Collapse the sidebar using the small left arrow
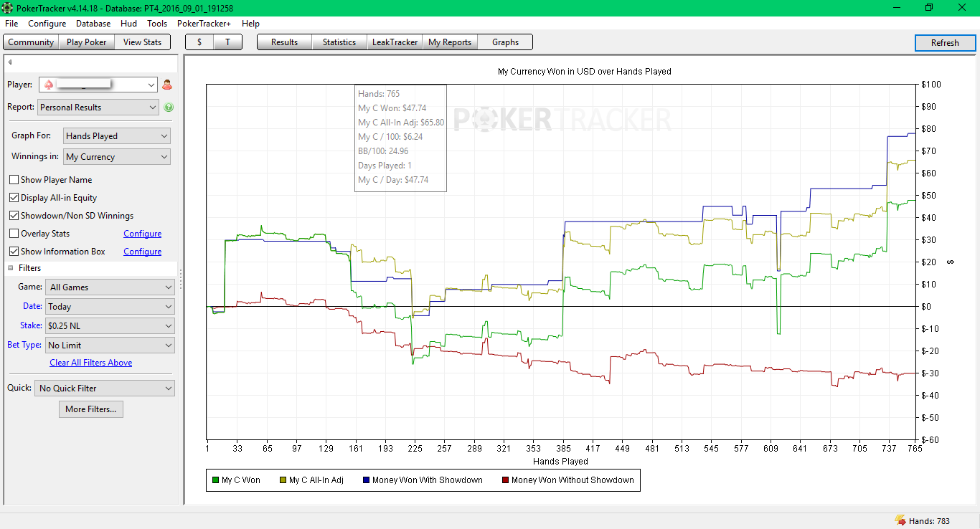Screen dimensions: 980x529 (x=10, y=62)
